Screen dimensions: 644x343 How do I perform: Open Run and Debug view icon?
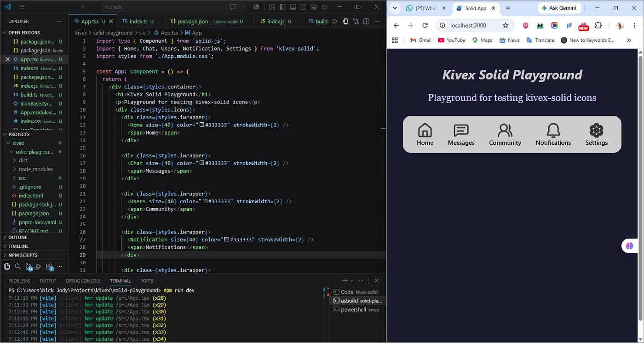coord(39,266)
